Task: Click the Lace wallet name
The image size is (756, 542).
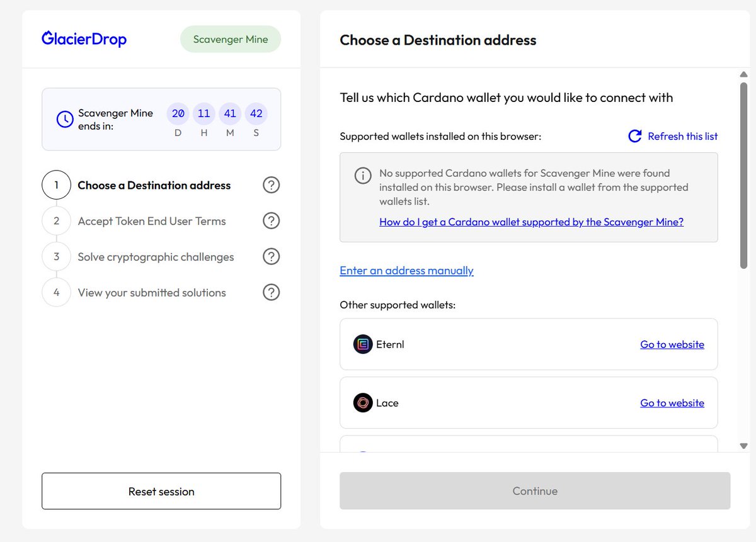Action: coord(387,403)
